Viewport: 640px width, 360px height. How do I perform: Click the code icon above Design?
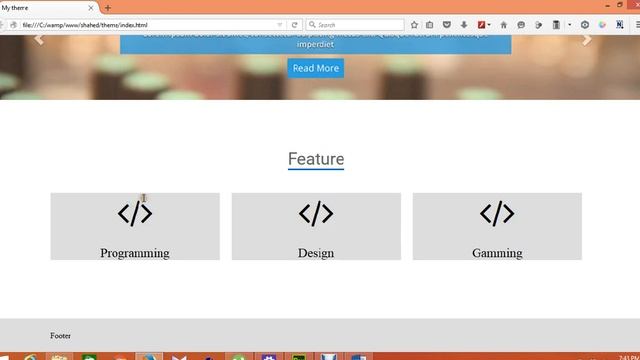pos(316,213)
